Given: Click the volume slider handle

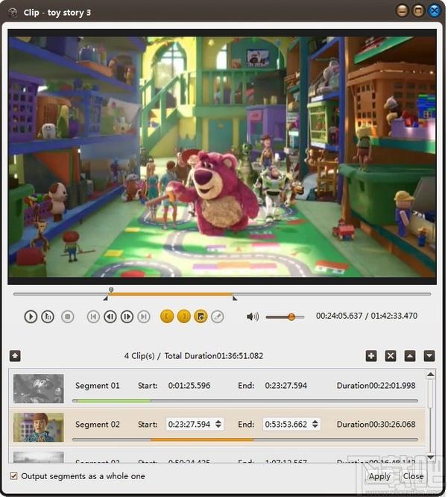Looking at the screenshot, I should 291,316.
